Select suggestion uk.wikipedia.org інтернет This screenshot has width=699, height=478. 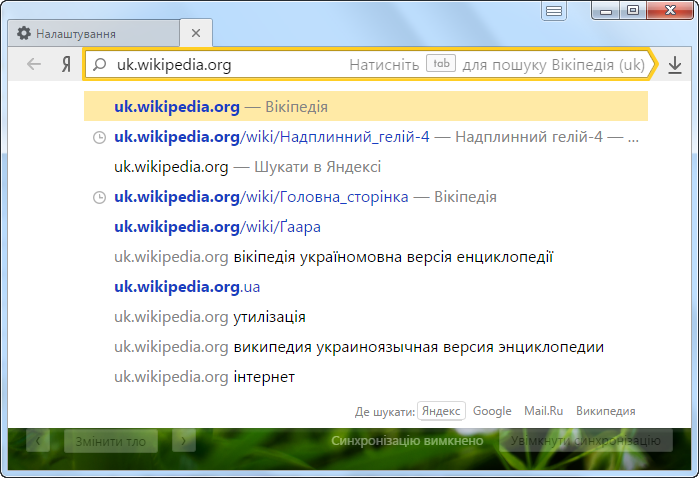pos(366,377)
